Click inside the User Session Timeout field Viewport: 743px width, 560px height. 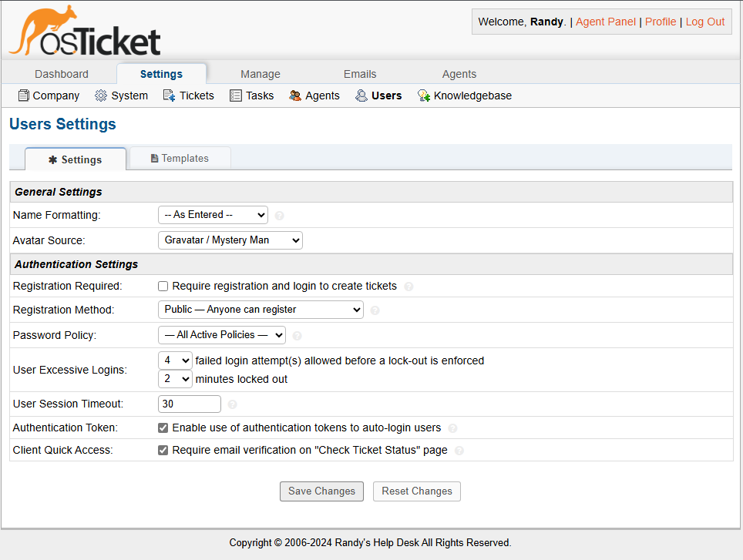coord(189,404)
